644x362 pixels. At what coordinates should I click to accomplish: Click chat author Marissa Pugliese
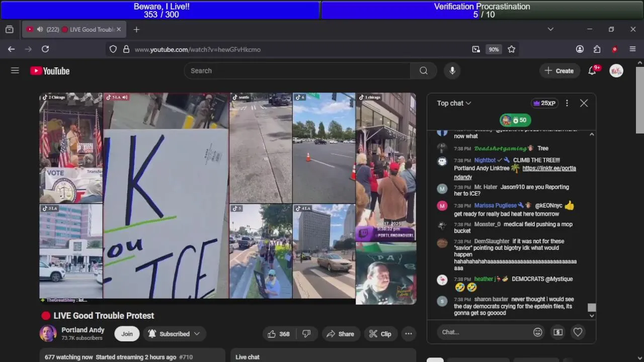click(x=496, y=206)
